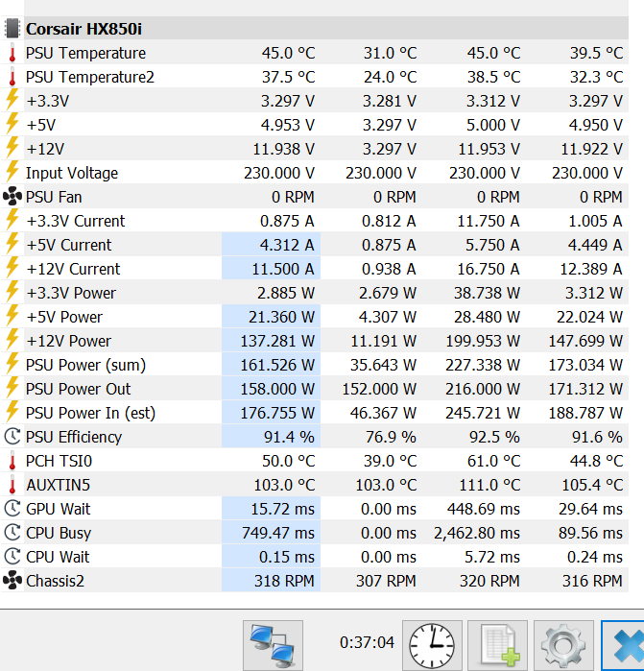
Task: Click thermometer icon next to PSU Temperature2
Action: click(12, 77)
